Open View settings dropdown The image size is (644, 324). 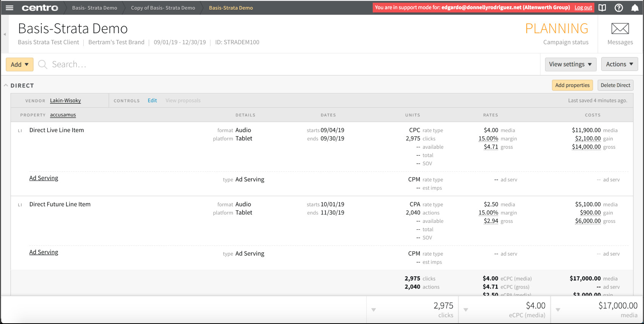(571, 64)
